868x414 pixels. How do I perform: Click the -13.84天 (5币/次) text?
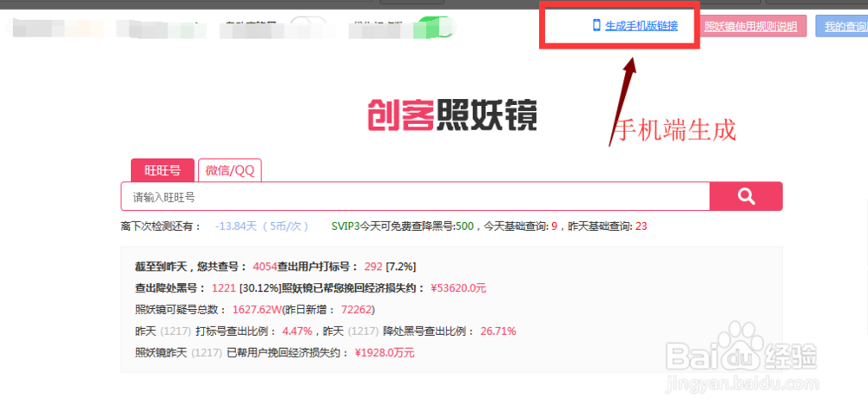click(262, 227)
